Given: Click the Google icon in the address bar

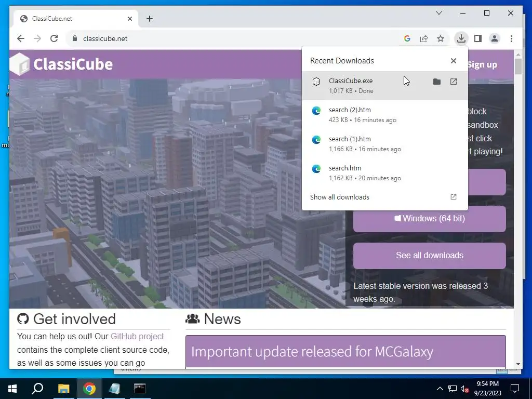Looking at the screenshot, I should 407,38.
